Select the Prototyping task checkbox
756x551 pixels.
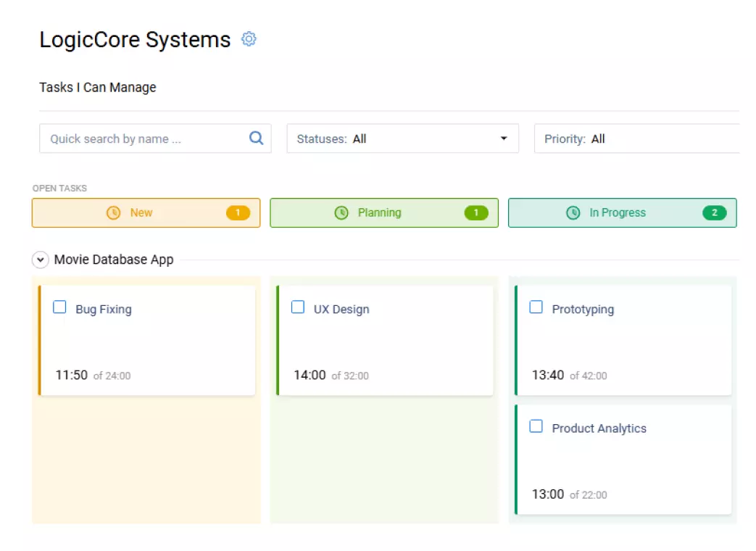[536, 307]
